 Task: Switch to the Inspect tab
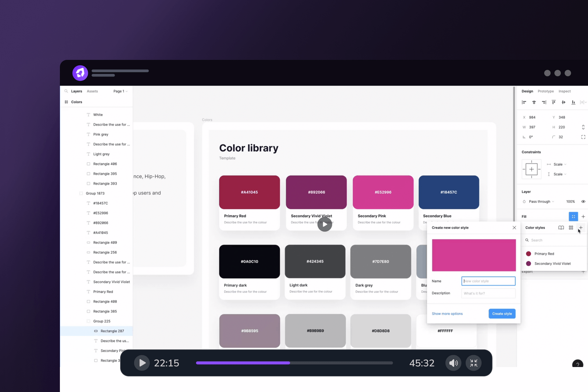(565, 91)
